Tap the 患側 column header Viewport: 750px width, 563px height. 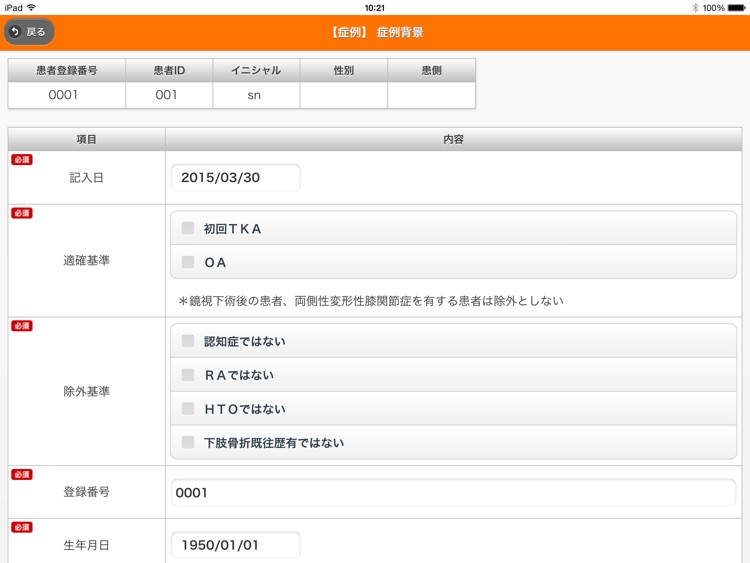click(x=431, y=70)
